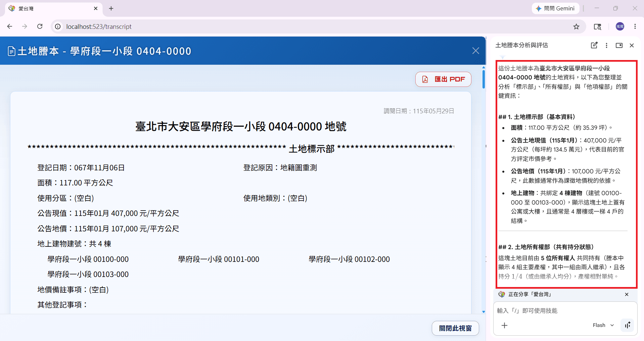This screenshot has width=644, height=341.
Task: Close the Gemini side panel
Action: pos(632,45)
